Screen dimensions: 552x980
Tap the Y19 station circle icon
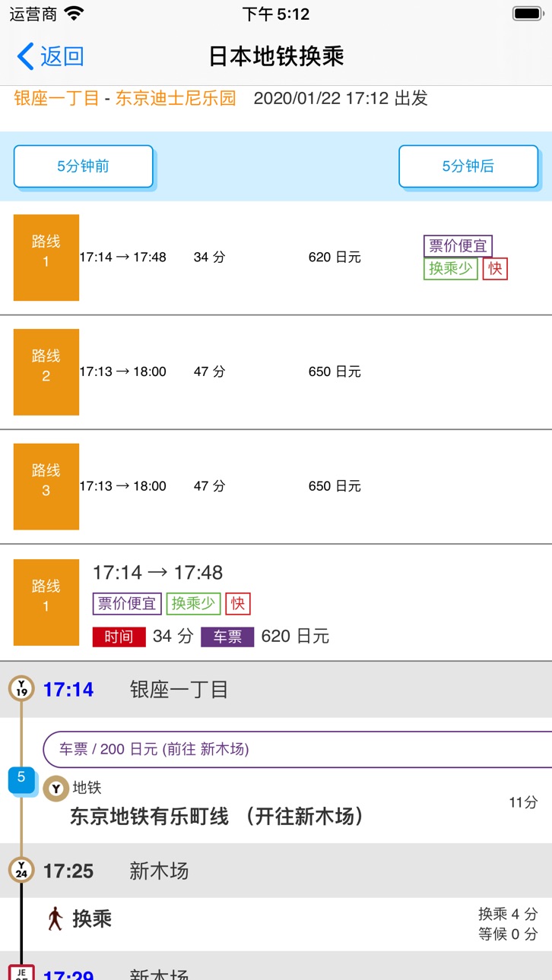(21, 689)
